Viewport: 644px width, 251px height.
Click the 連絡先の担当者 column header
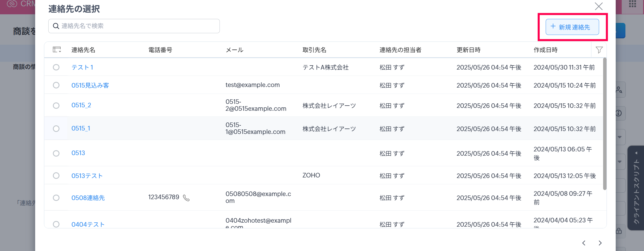(x=400, y=50)
